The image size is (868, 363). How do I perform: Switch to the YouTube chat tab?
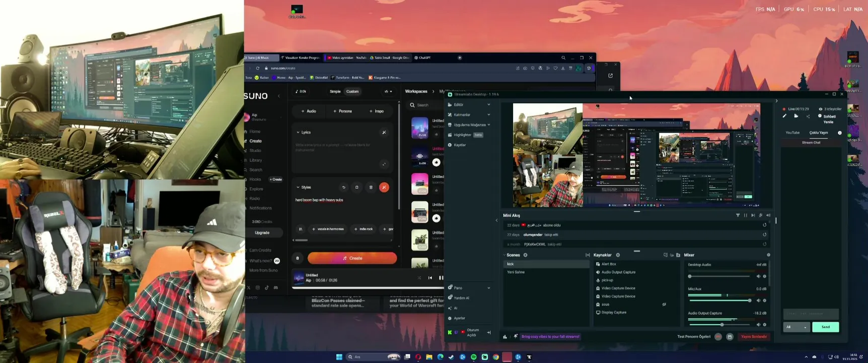pos(792,133)
